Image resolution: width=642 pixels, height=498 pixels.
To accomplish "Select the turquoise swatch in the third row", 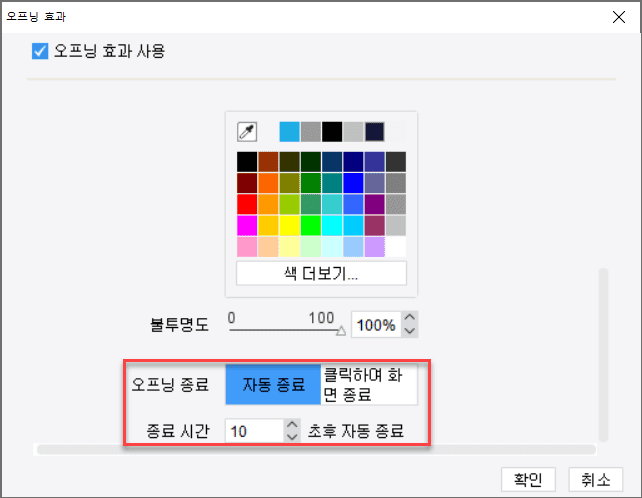I will click(x=332, y=204).
